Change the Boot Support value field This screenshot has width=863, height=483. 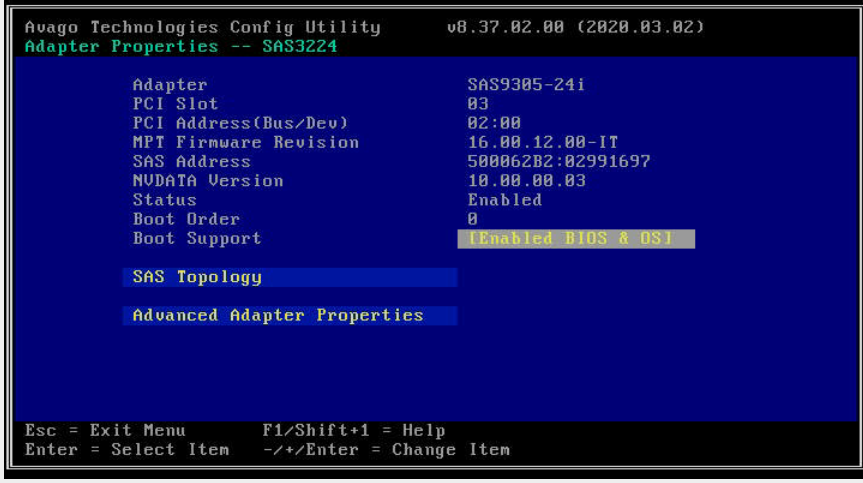(576, 239)
